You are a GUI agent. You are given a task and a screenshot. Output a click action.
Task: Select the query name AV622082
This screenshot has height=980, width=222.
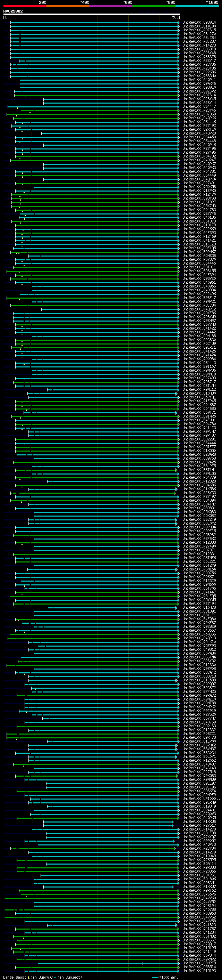(13, 11)
